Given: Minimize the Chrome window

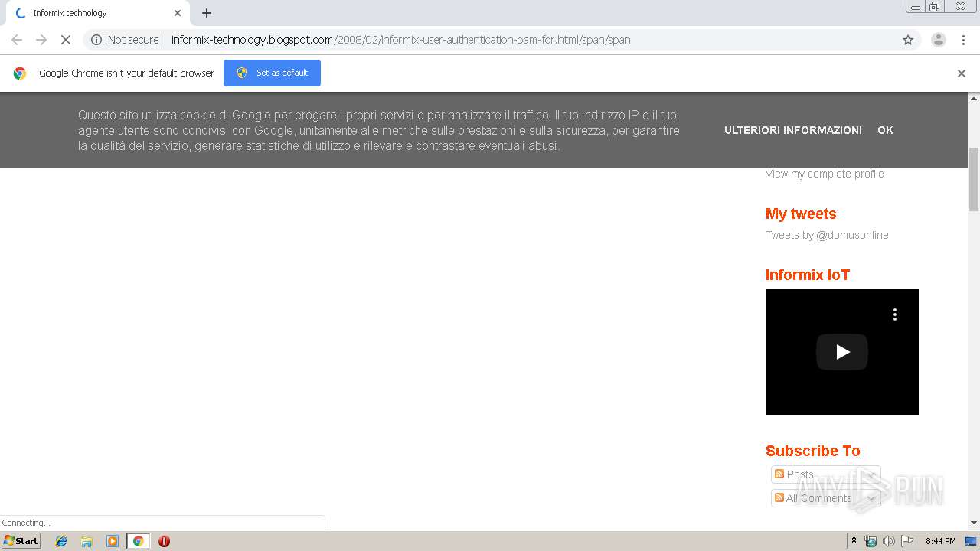Looking at the screenshot, I should (x=916, y=7).
